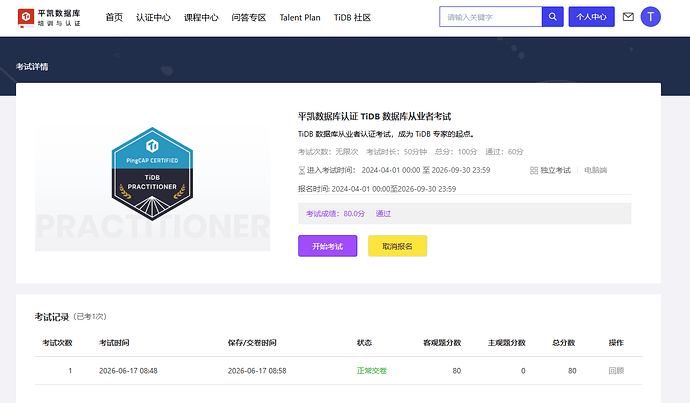Click the 开始考试 button
The width and height of the screenshot is (690, 403).
tap(327, 246)
